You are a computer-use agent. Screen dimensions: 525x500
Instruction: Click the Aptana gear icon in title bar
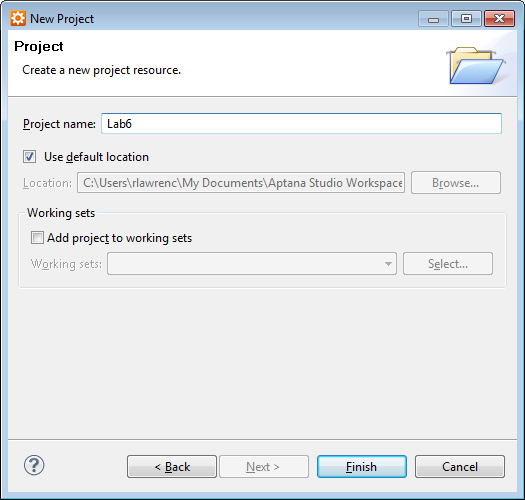(x=17, y=18)
